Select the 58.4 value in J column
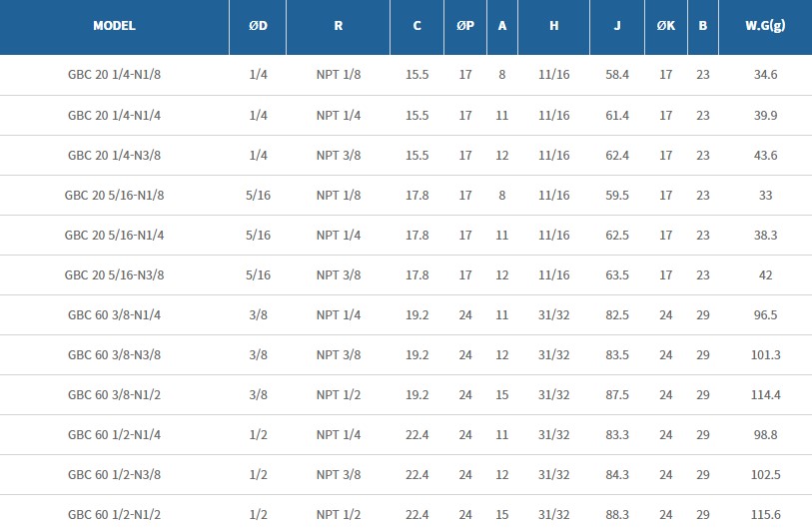This screenshot has width=812, height=531. 617,75
